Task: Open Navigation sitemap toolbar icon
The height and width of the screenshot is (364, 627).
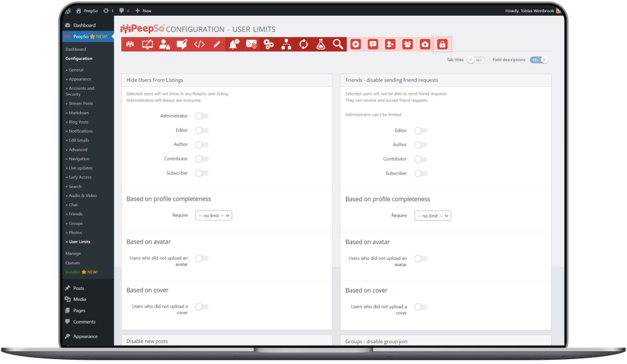Action: pos(286,44)
